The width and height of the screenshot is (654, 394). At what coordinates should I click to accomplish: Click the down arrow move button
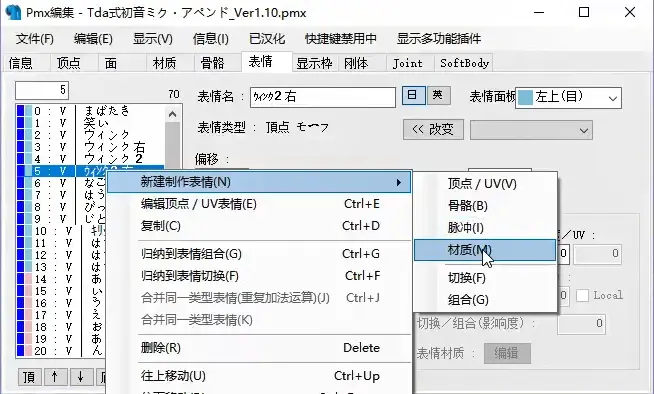(80, 377)
